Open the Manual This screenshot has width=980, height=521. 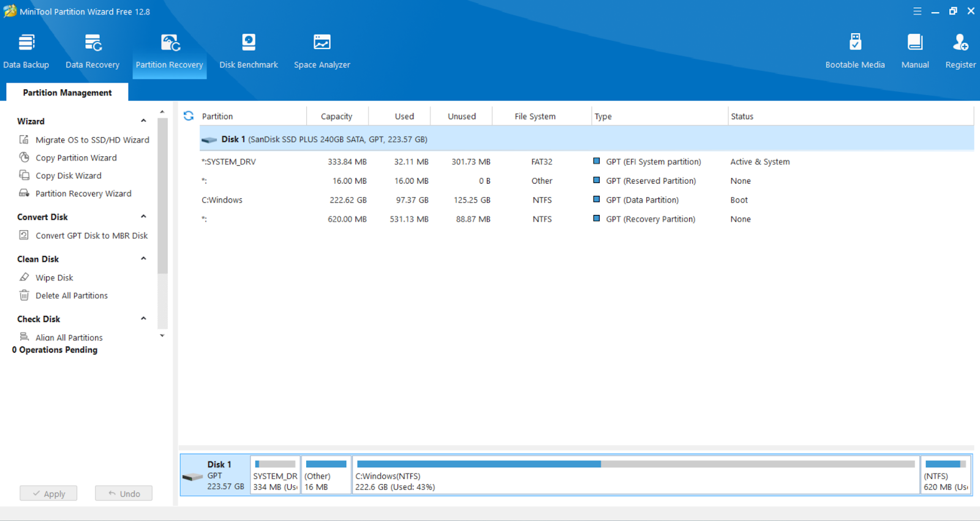[x=915, y=51]
